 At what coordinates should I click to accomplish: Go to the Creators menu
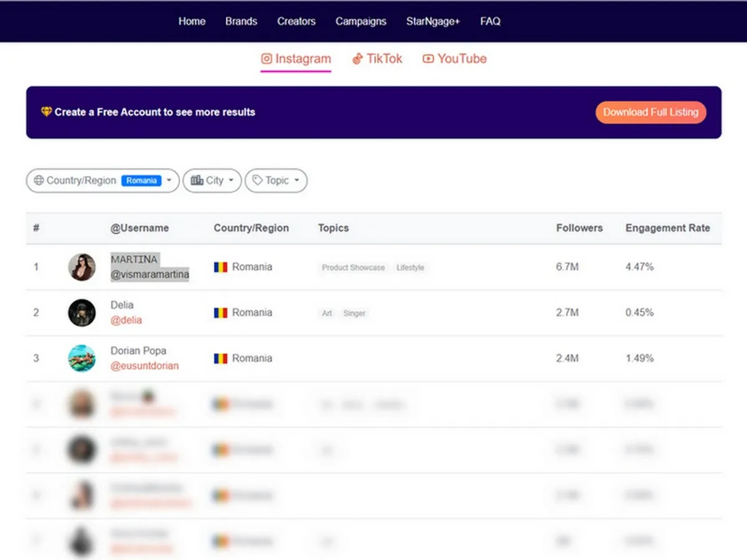(296, 21)
